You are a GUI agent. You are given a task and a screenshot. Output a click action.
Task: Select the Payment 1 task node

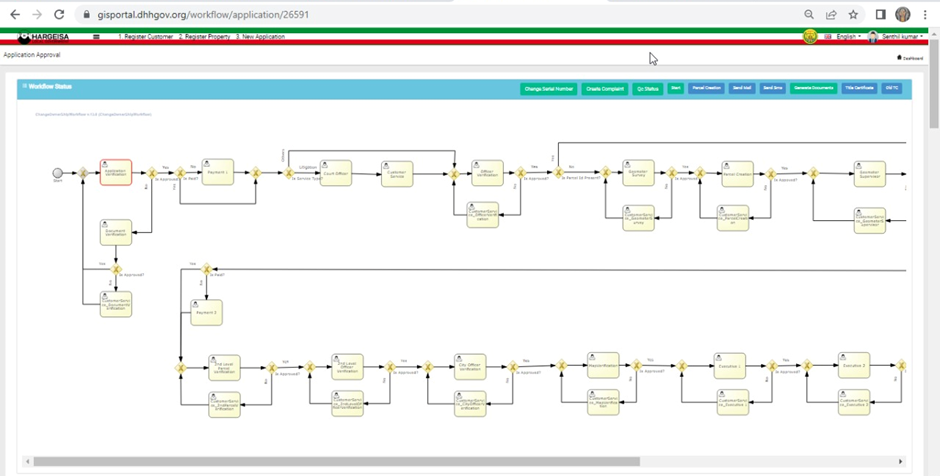pyautogui.click(x=218, y=172)
